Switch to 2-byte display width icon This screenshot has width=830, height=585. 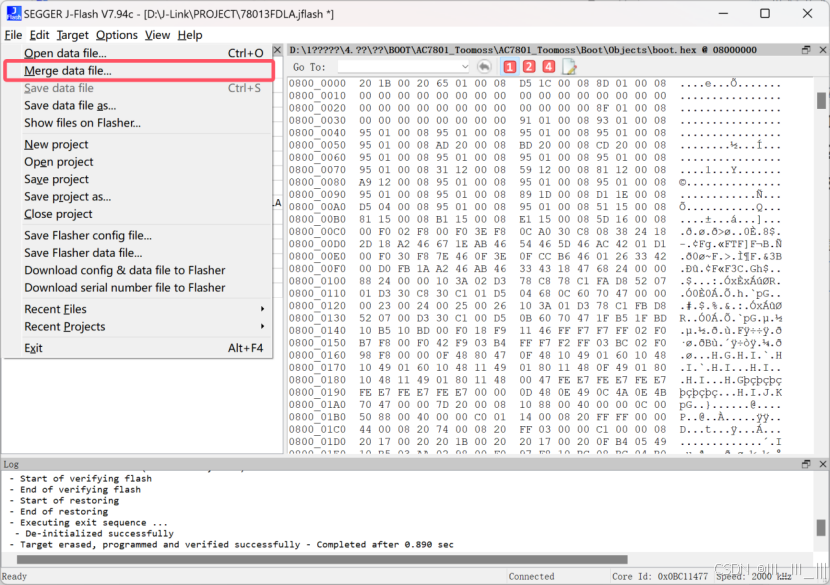click(x=529, y=67)
